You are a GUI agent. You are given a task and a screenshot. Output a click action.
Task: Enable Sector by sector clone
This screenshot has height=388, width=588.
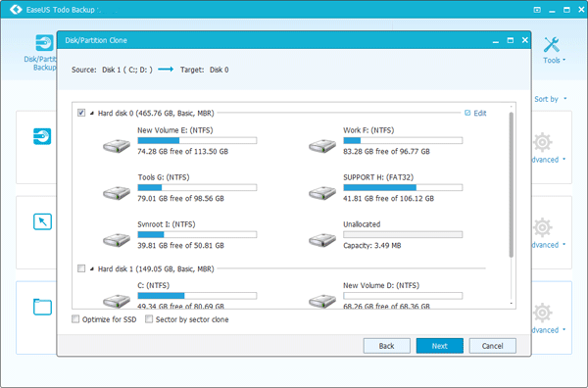pos(149,319)
